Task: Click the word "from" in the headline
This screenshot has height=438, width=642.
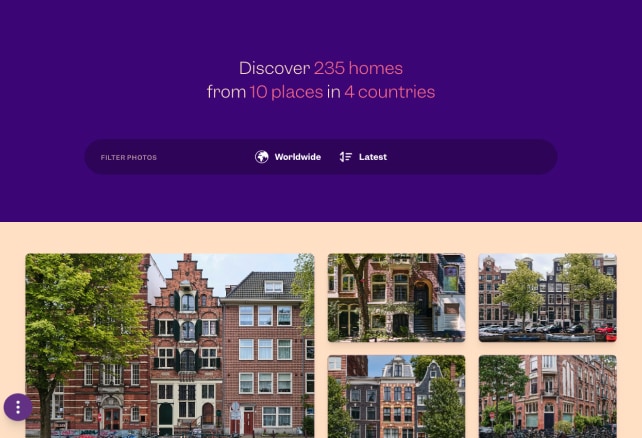Action: pos(225,92)
